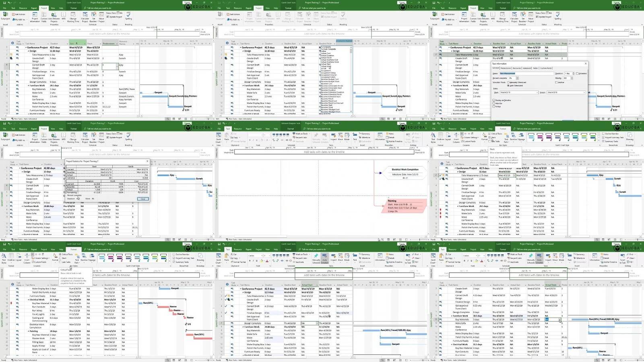The image size is (644, 362).
Task: Check Estimated box in Task Information dialog
Action: pyautogui.click(x=577, y=73)
